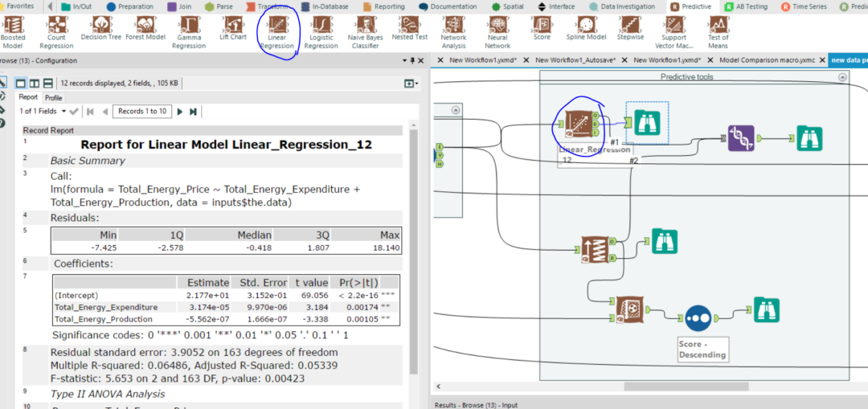This screenshot has height=409, width=868.
Task: Collapse the Predictive tools container
Action: click(x=842, y=77)
